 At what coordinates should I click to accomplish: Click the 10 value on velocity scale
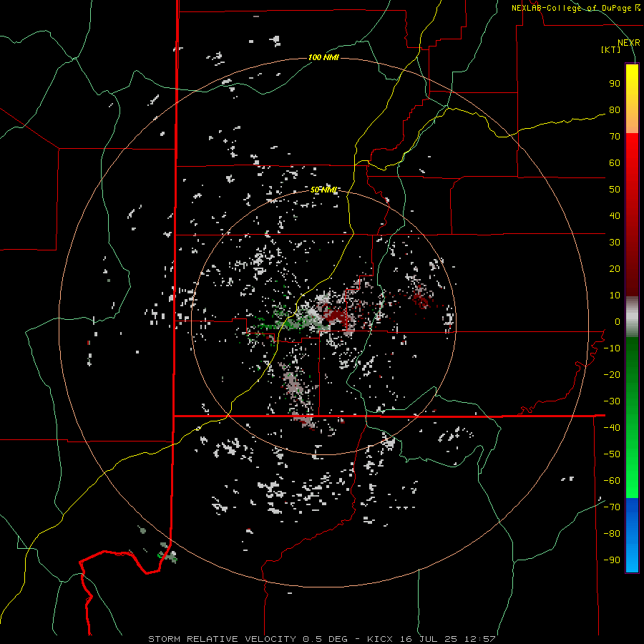615,296
